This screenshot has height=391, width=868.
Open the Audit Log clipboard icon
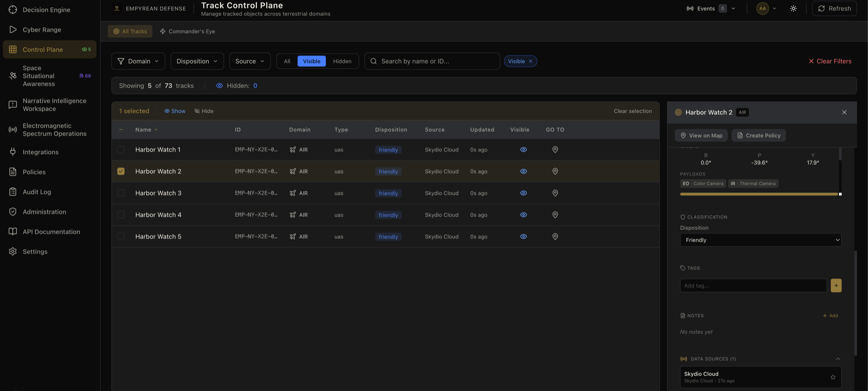pos(13,192)
